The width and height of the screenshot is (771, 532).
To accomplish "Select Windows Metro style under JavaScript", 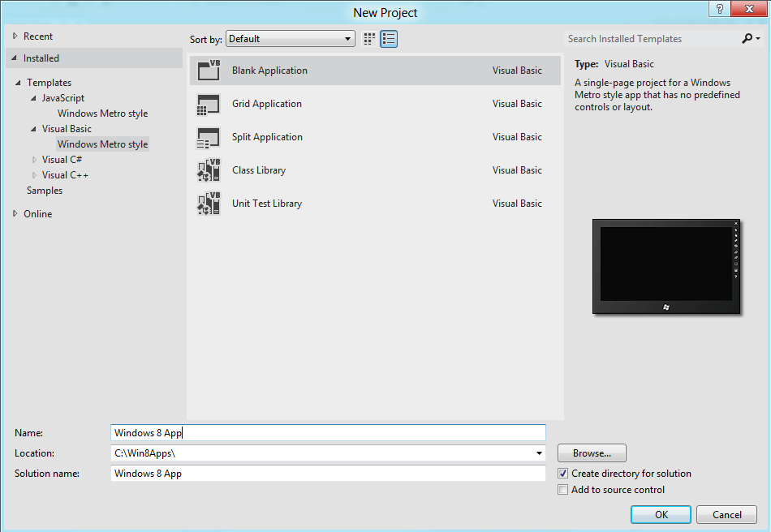I will (x=103, y=114).
